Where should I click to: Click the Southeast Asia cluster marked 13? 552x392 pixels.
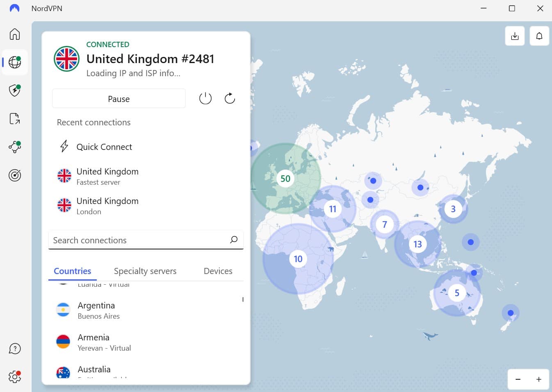coord(417,244)
